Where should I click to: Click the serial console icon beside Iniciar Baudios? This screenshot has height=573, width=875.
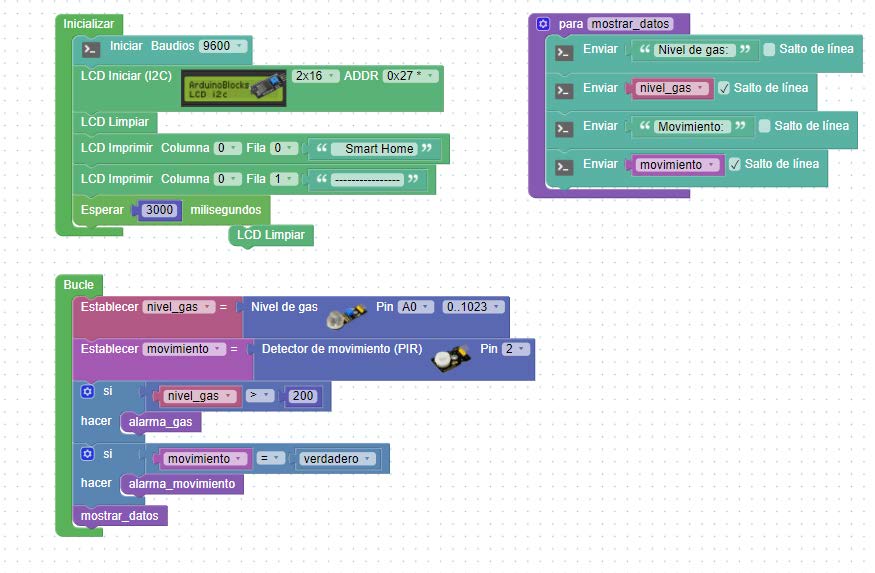[91, 49]
